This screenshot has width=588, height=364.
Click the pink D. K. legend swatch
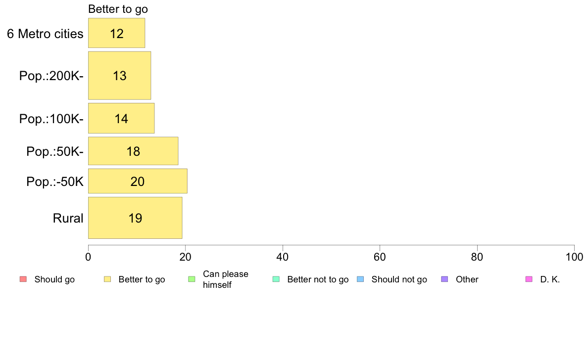coord(529,279)
